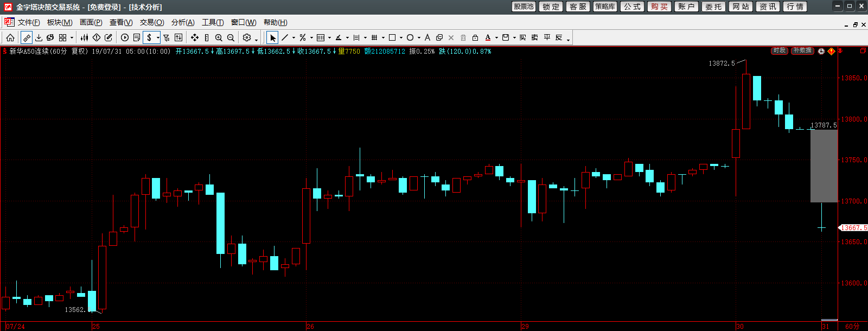
Task: Click the download data icon
Action: (39, 37)
